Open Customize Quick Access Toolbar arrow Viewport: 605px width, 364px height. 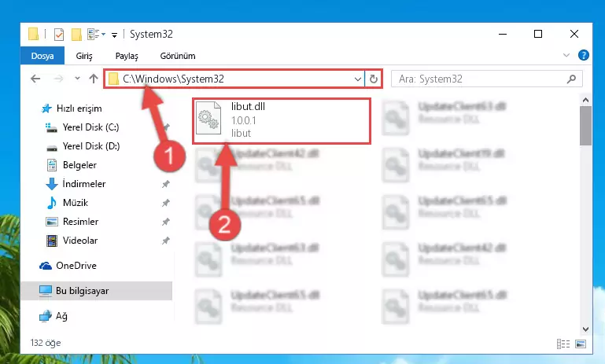[x=114, y=35]
